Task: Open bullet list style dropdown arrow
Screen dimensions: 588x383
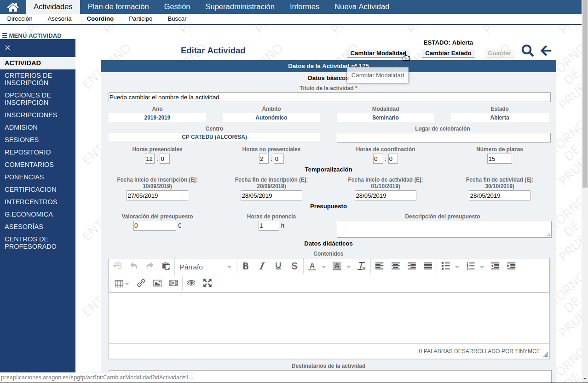Action: click(457, 267)
